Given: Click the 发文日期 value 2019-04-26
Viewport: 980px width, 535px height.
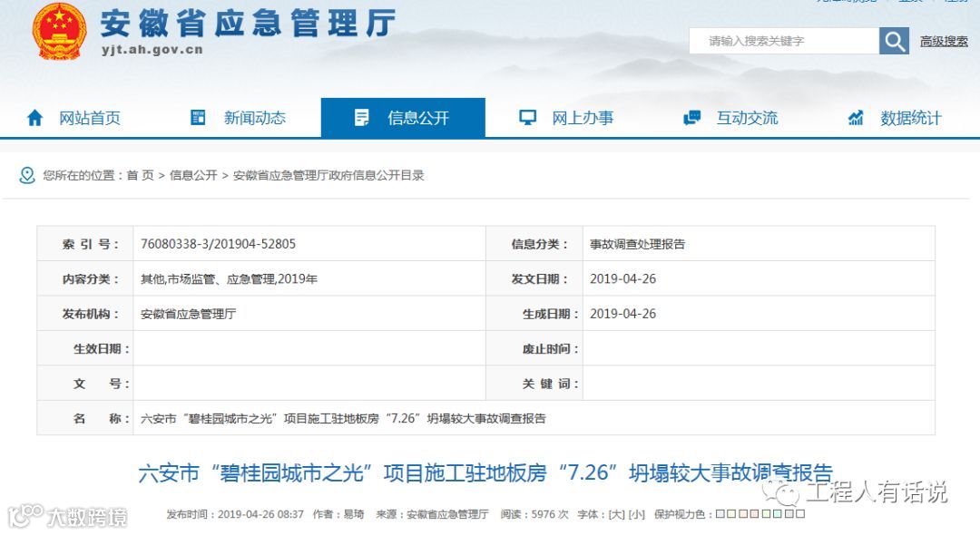Looking at the screenshot, I should click(623, 279).
